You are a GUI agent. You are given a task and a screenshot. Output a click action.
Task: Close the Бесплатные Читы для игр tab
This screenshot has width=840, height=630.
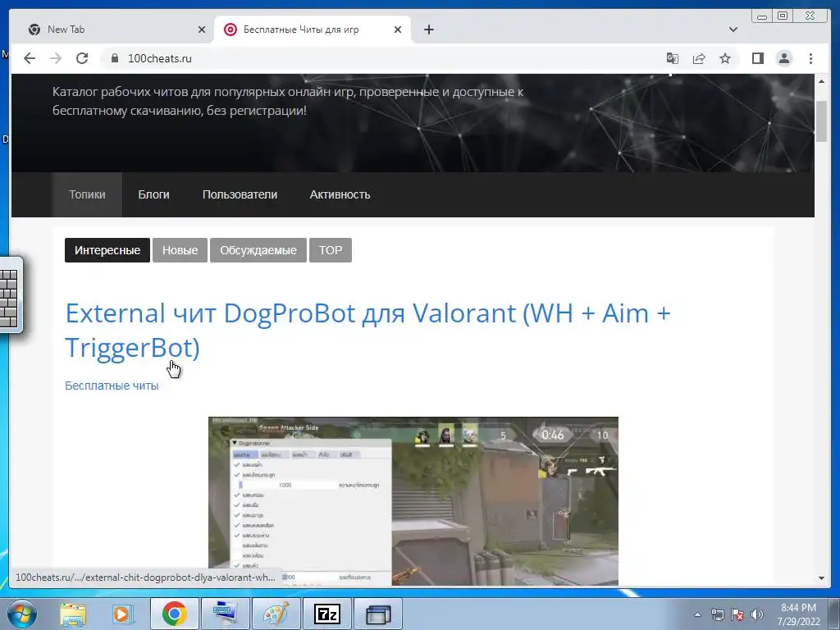(x=398, y=30)
